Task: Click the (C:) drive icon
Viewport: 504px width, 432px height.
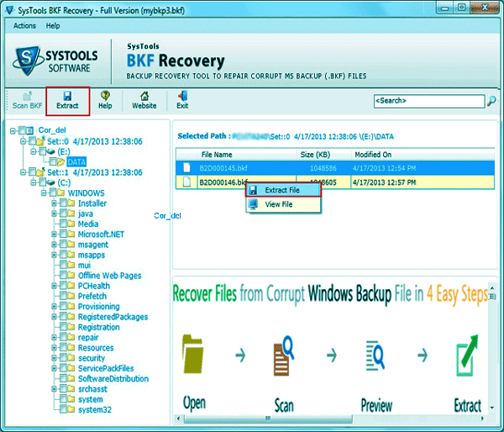Action: [x=50, y=182]
